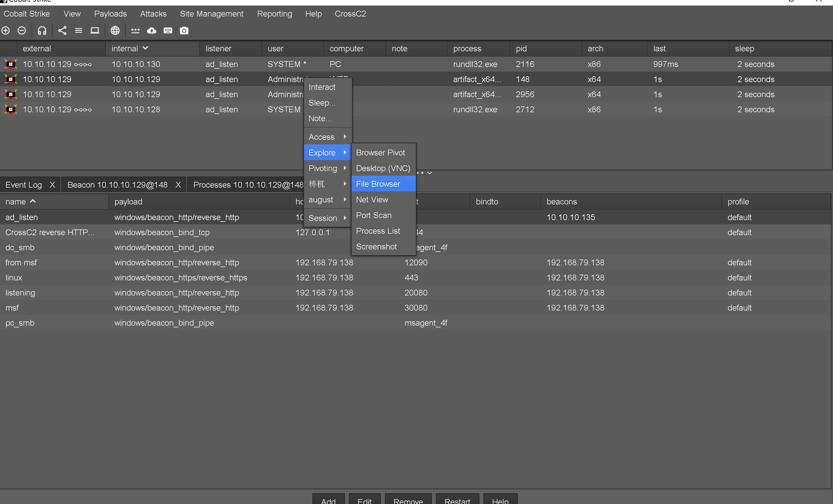This screenshot has width=833, height=504.
Task: Show the pivot graph view icon
Action: pyautogui.click(x=62, y=31)
